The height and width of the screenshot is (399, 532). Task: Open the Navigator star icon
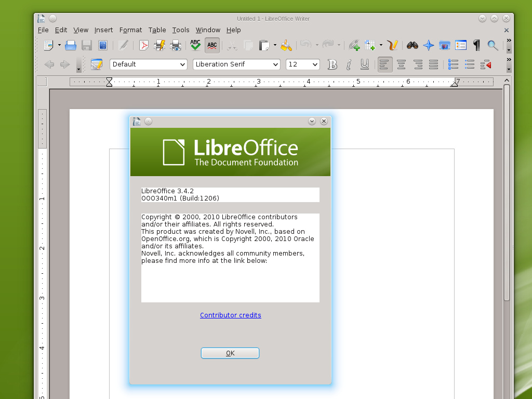pos(429,45)
